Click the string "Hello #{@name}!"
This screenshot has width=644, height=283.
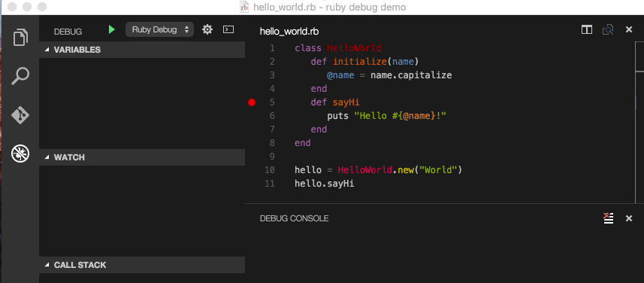tap(401, 116)
